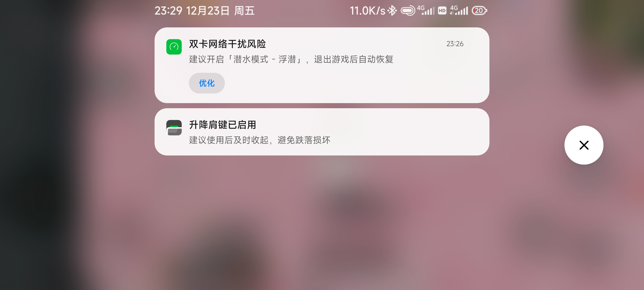Tap the green game speed-booster notification icon

click(x=174, y=47)
